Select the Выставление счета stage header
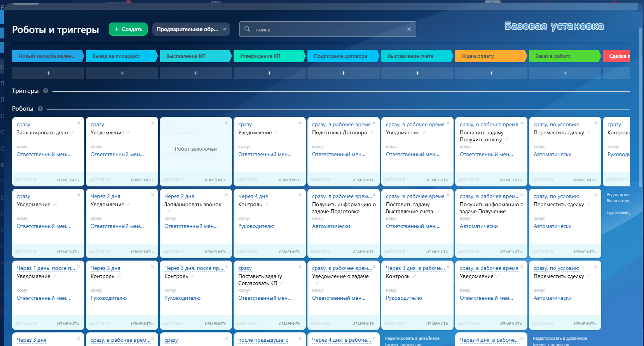Image resolution: width=644 pixels, height=346 pixels. click(417, 56)
